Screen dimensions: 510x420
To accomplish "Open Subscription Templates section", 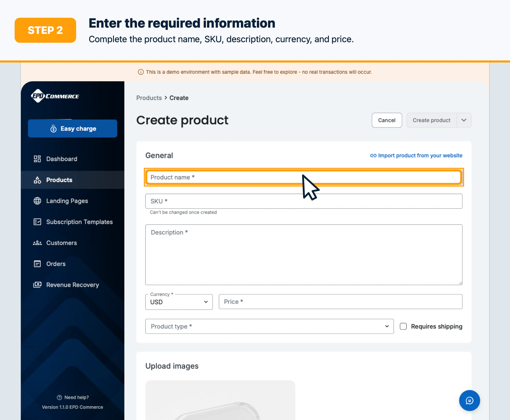I will 72,222.
